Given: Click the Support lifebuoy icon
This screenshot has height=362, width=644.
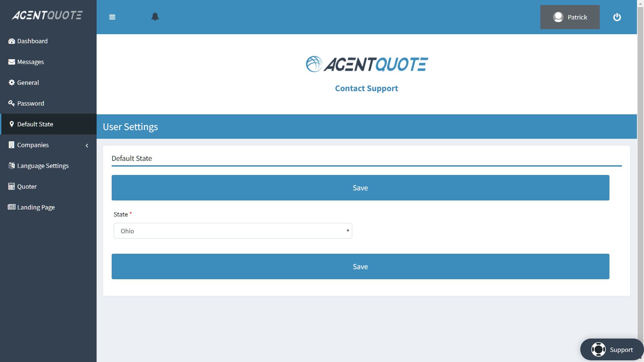Looking at the screenshot, I should (598, 350).
